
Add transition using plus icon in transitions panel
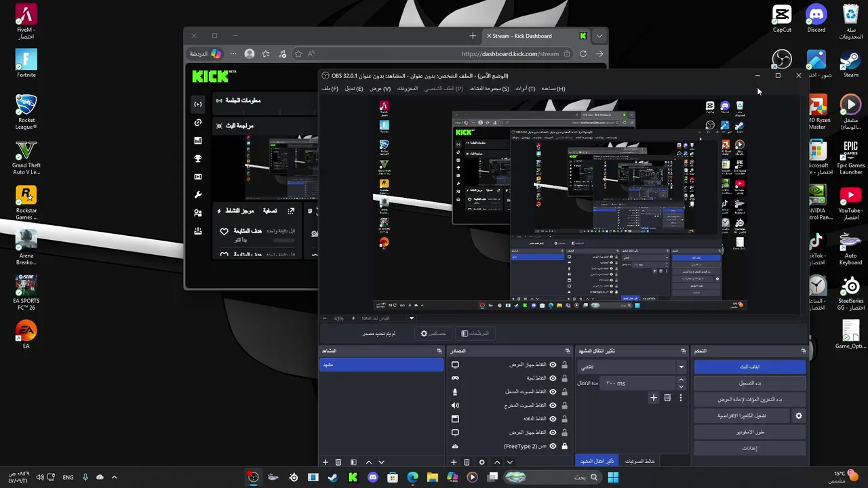654,398
